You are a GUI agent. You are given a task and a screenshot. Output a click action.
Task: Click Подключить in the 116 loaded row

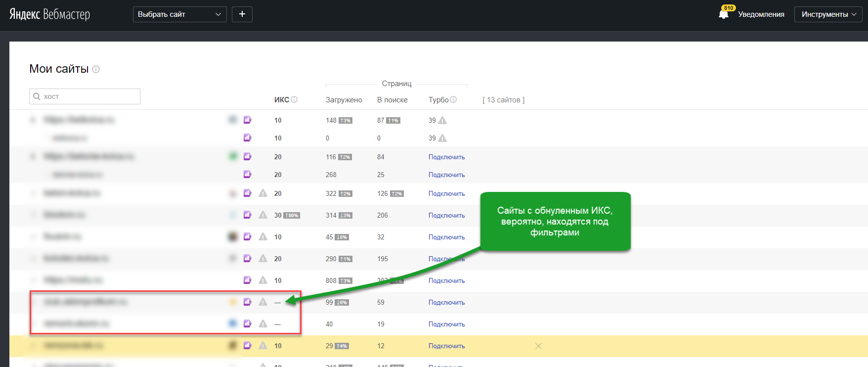tap(446, 157)
